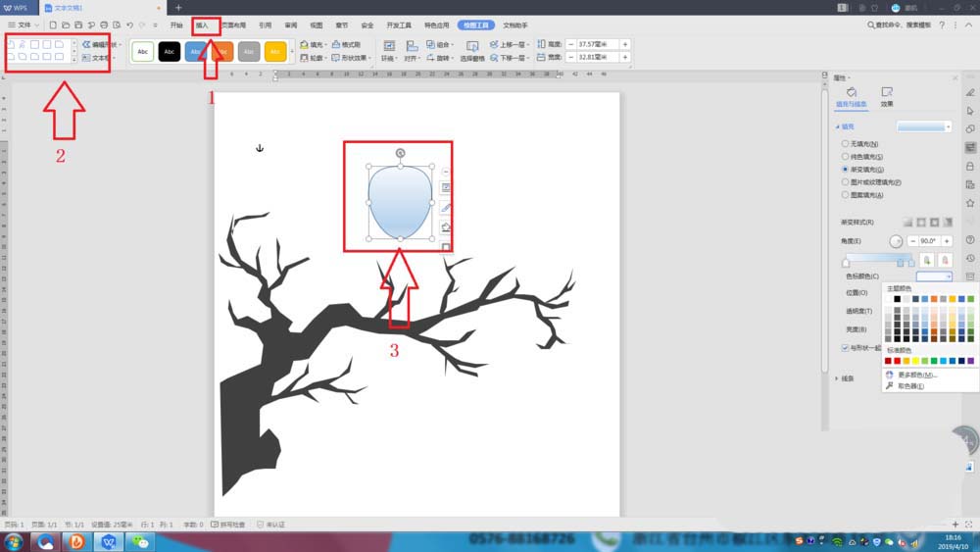This screenshot has height=552, width=980.
Task: Choose the first gradient style icon
Action: [908, 222]
